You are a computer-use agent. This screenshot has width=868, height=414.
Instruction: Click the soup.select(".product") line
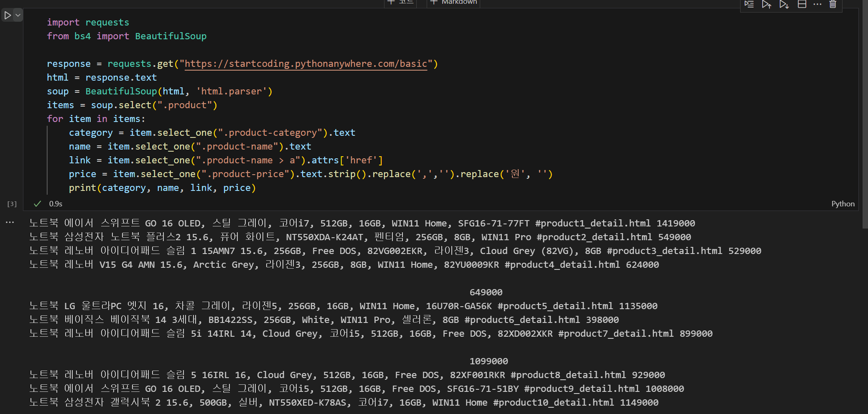(132, 105)
